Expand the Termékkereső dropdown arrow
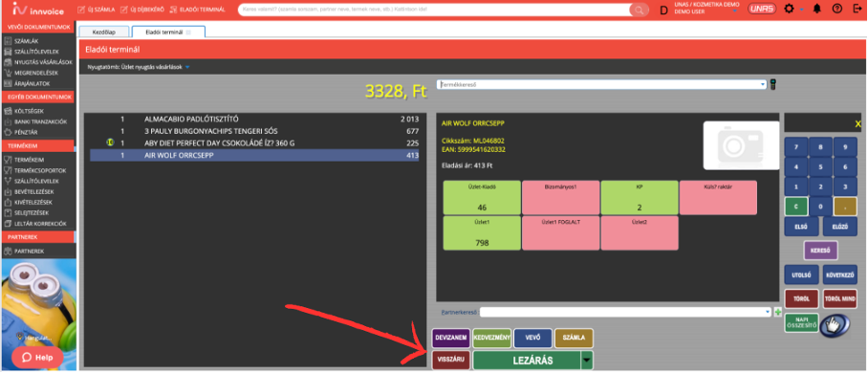Viewport: 868px width, 373px height. click(x=763, y=85)
